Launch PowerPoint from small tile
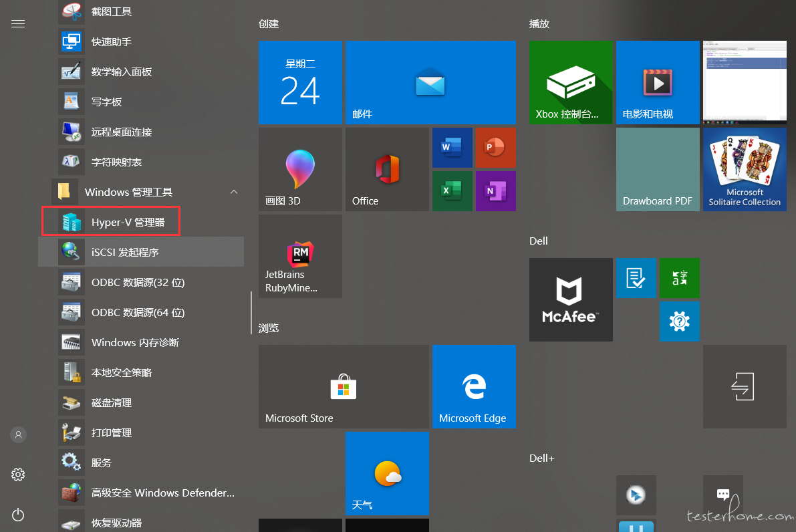Image resolution: width=796 pixels, height=532 pixels. coord(496,148)
